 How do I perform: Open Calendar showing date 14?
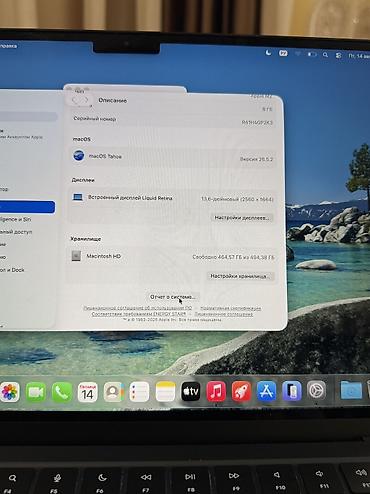click(87, 392)
